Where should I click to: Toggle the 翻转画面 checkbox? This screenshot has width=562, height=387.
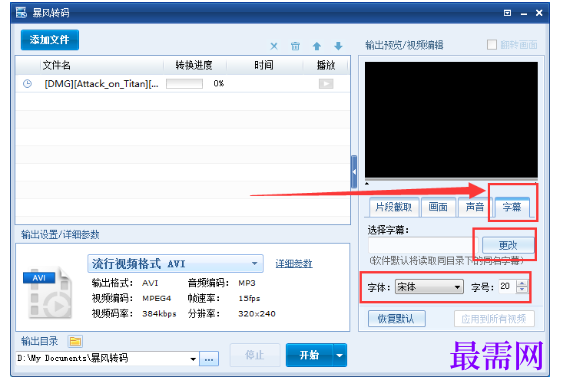click(492, 45)
